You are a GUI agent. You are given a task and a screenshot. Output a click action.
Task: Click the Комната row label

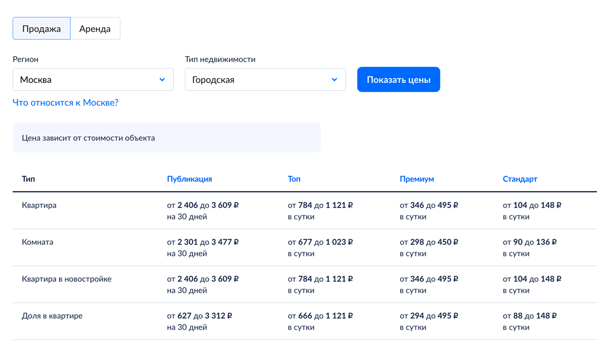pyautogui.click(x=38, y=242)
